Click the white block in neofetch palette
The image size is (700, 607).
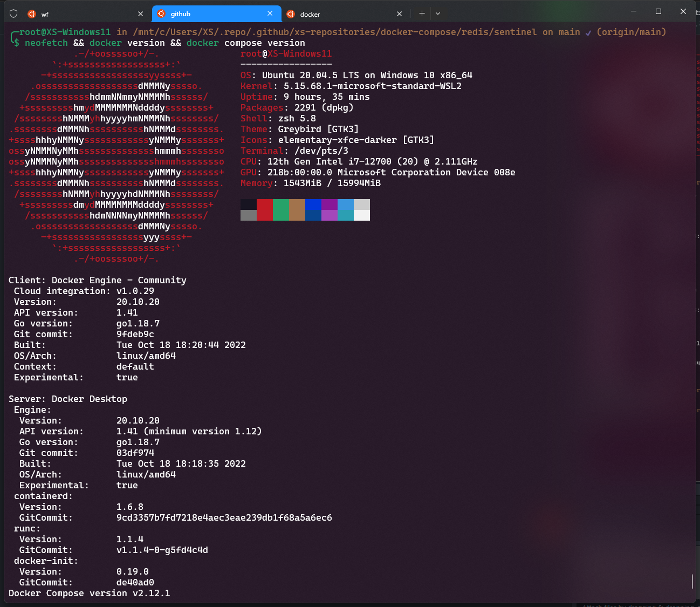[x=362, y=215]
